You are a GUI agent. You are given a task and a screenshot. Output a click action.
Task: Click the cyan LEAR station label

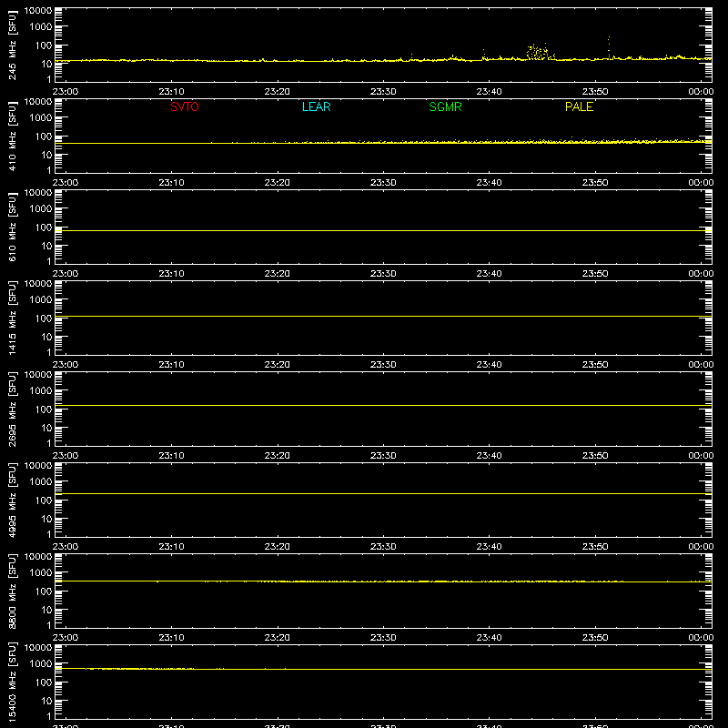coord(316,106)
